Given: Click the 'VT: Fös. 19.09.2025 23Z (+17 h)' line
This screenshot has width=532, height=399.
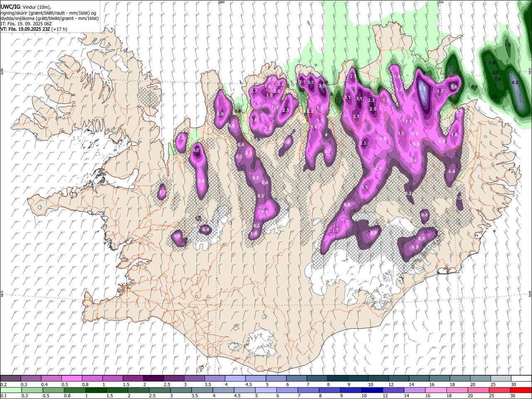Looking at the screenshot, I should click(34, 29).
